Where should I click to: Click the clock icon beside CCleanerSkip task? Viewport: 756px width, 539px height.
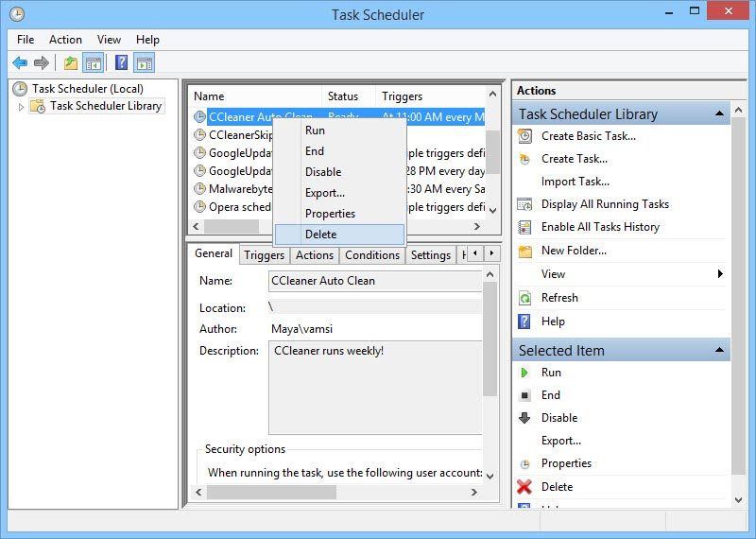(x=199, y=135)
